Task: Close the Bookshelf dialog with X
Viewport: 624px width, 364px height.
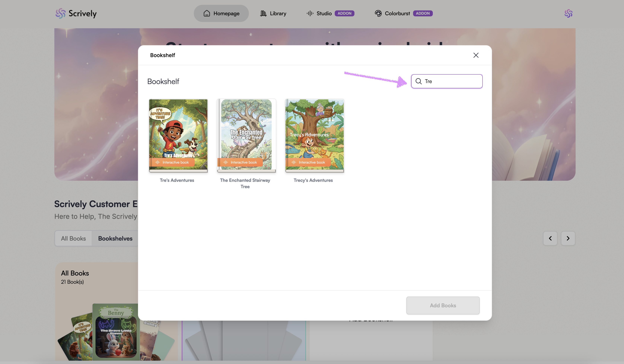Action: 476,55
